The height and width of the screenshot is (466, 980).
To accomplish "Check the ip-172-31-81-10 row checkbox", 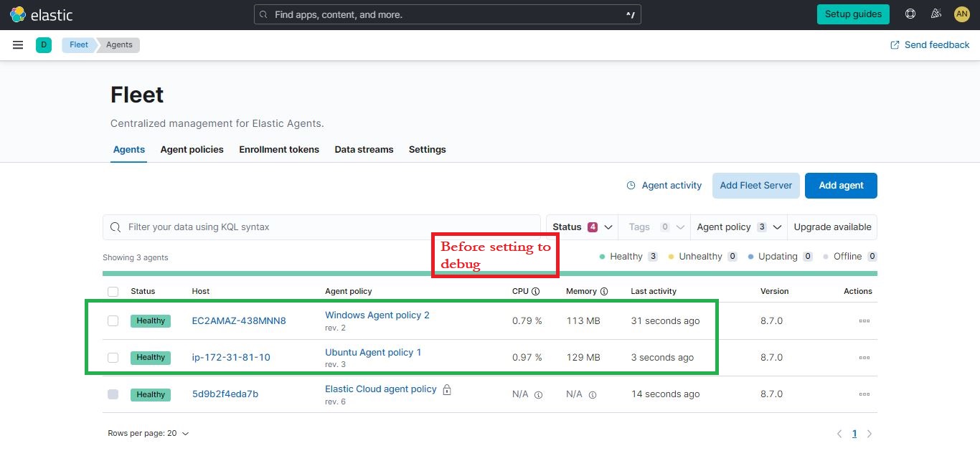I will tap(113, 357).
